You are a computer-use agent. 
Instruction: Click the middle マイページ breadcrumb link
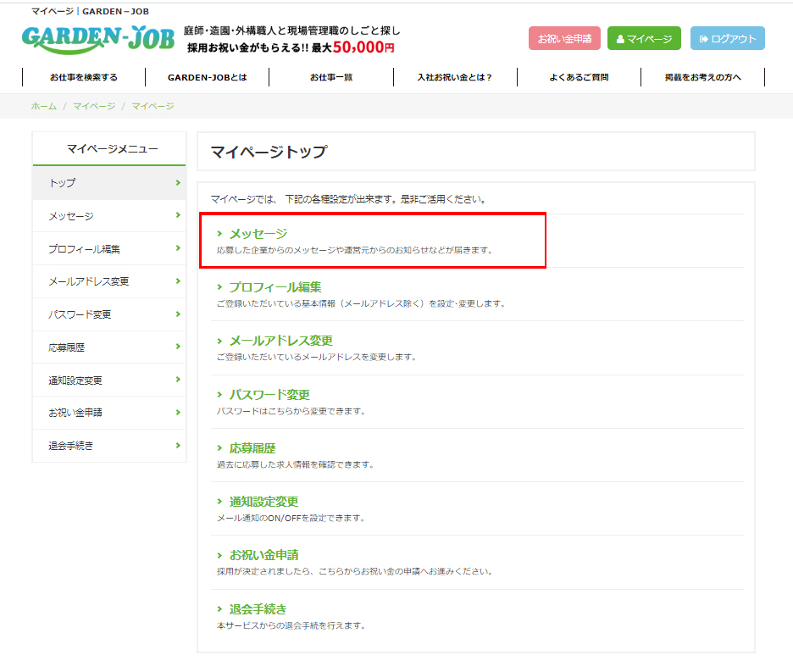pos(94,106)
